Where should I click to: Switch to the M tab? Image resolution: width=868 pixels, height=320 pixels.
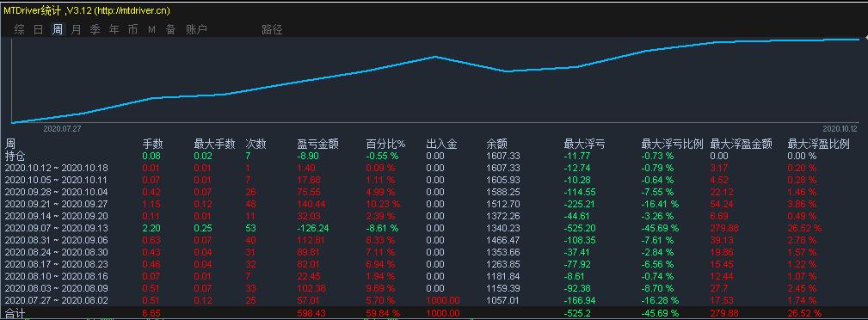(x=151, y=30)
